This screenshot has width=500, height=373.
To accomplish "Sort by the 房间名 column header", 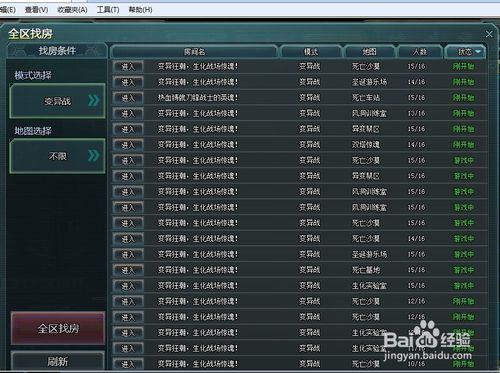I will [194, 52].
